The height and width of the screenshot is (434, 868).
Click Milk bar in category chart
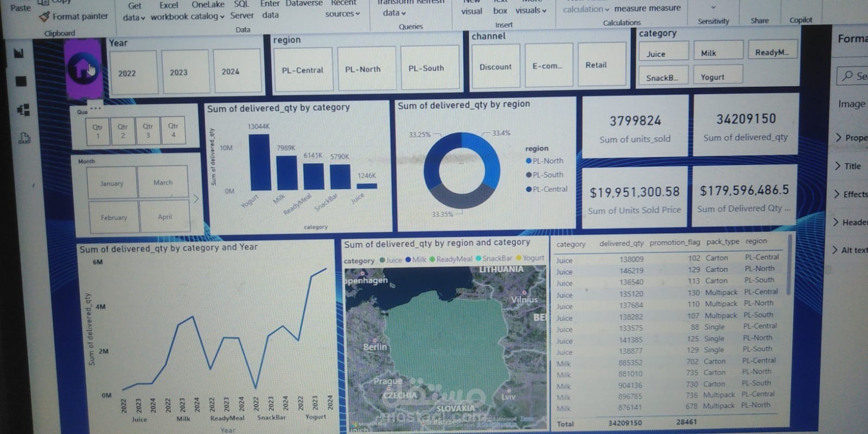(x=286, y=173)
